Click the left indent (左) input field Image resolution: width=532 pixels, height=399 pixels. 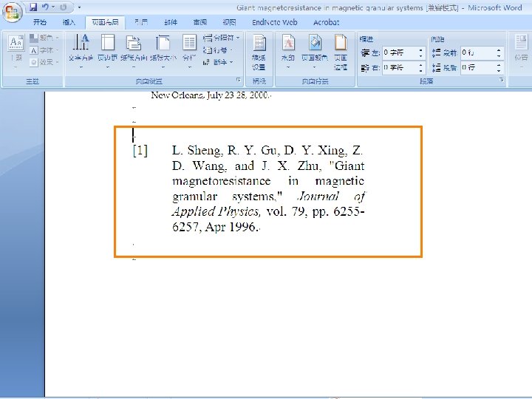coord(400,52)
